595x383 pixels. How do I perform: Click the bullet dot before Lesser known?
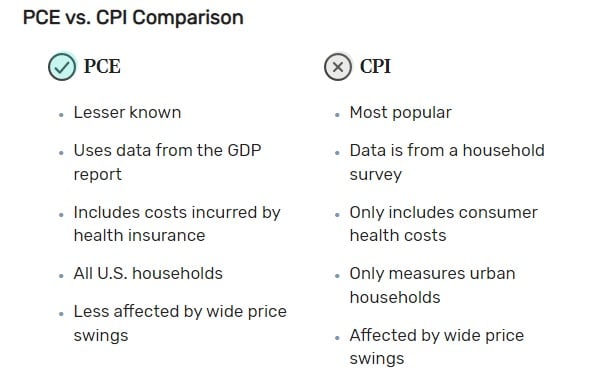pyautogui.click(x=61, y=115)
